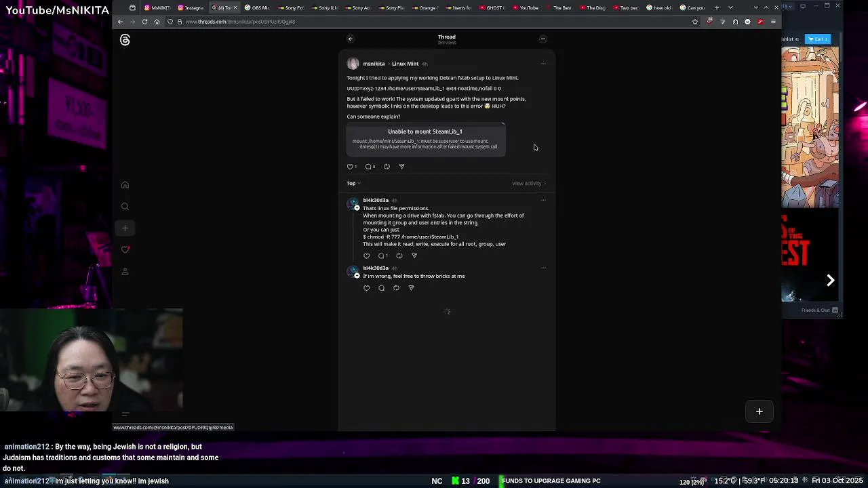The image size is (868, 488).
Task: Open the Linux Mint topic link
Action: pyautogui.click(x=405, y=64)
